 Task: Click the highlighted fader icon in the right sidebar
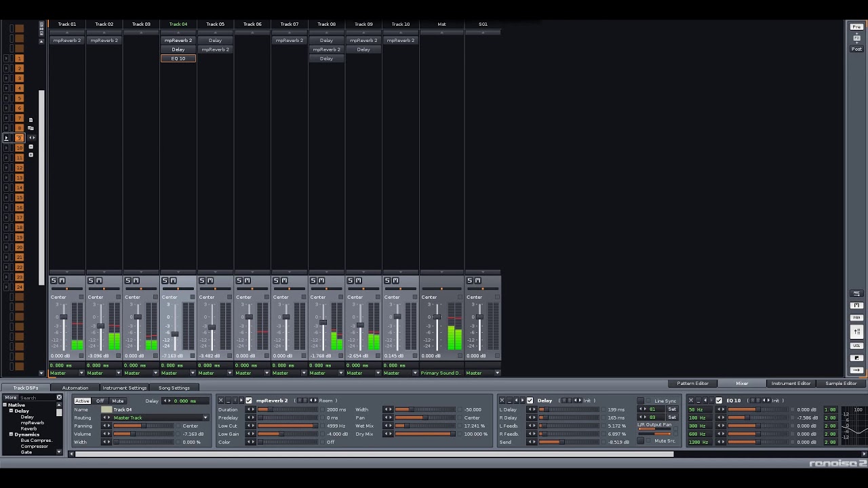(856, 332)
